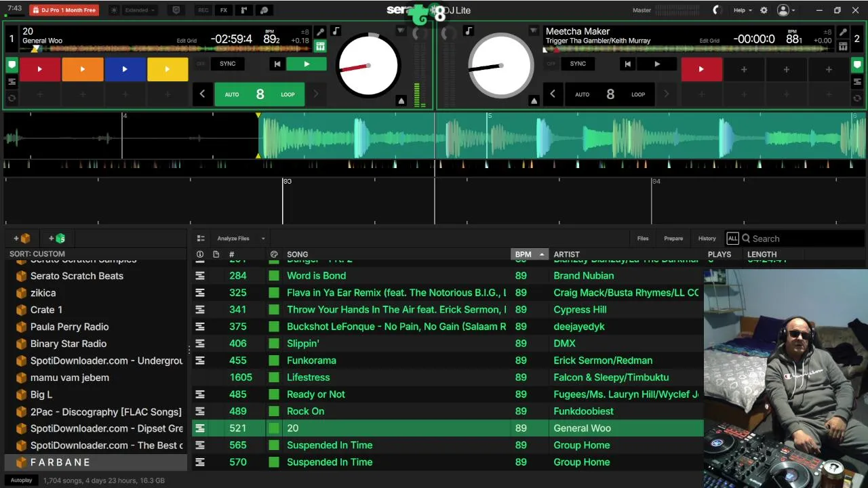The image size is (868, 488).
Task: Toggle the REC panel
Action: pos(203,10)
